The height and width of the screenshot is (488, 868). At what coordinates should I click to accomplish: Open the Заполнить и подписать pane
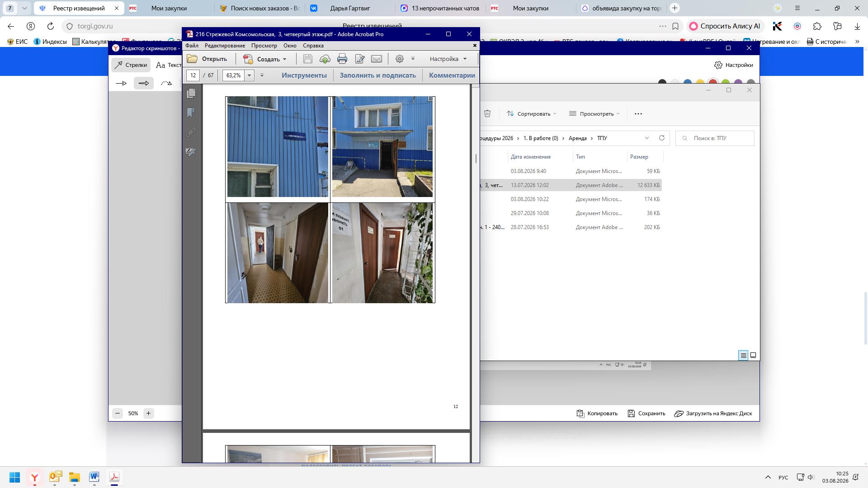pyautogui.click(x=377, y=75)
